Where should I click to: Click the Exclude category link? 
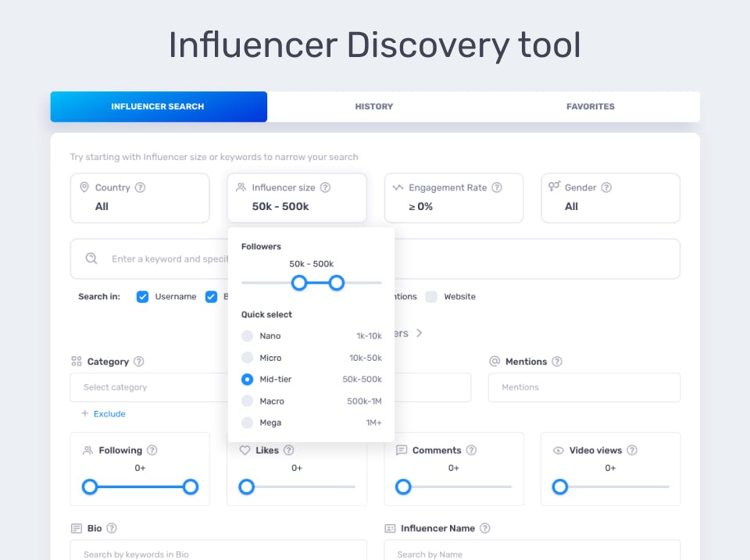(109, 414)
